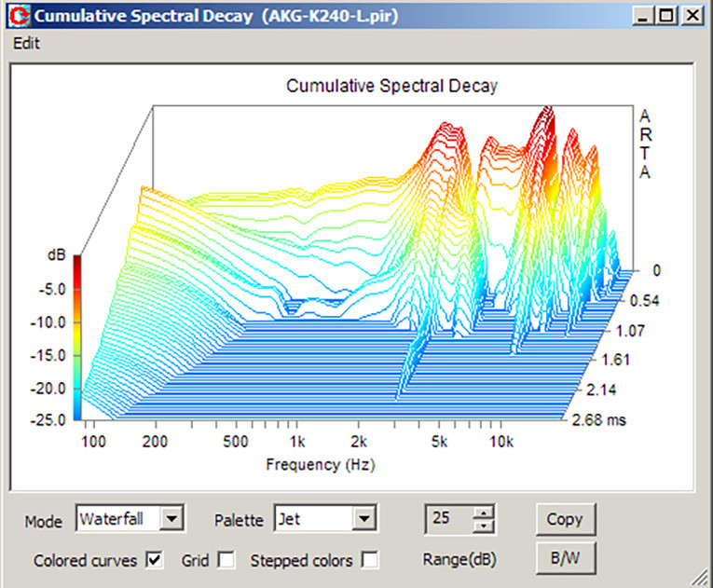
Task: Minimize the Cumulative Spectral Decay window
Action: tap(642, 17)
